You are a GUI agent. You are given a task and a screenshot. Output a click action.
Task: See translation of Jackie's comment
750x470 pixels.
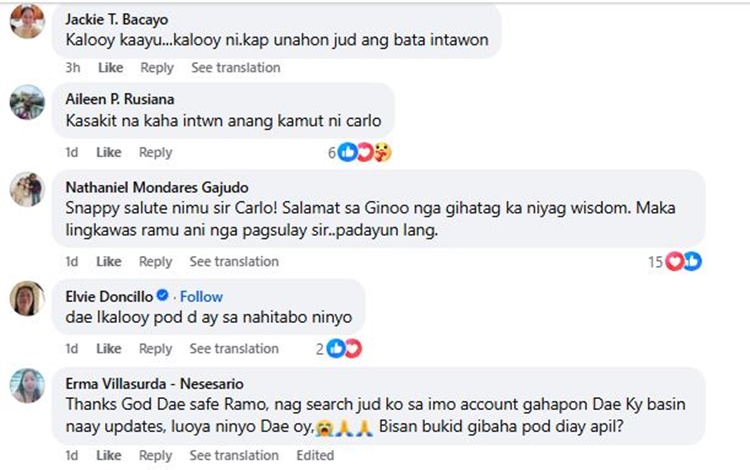pyautogui.click(x=236, y=67)
